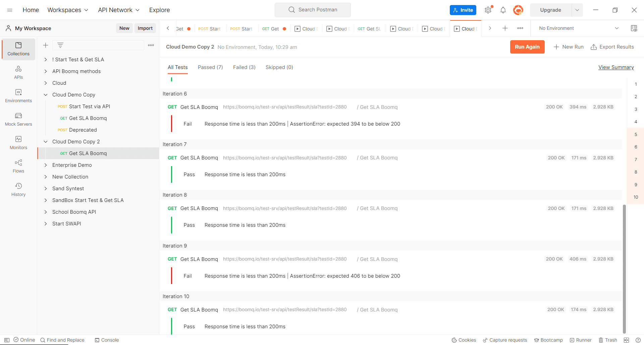Open the Console panel
644x345 pixels.
pos(107,340)
